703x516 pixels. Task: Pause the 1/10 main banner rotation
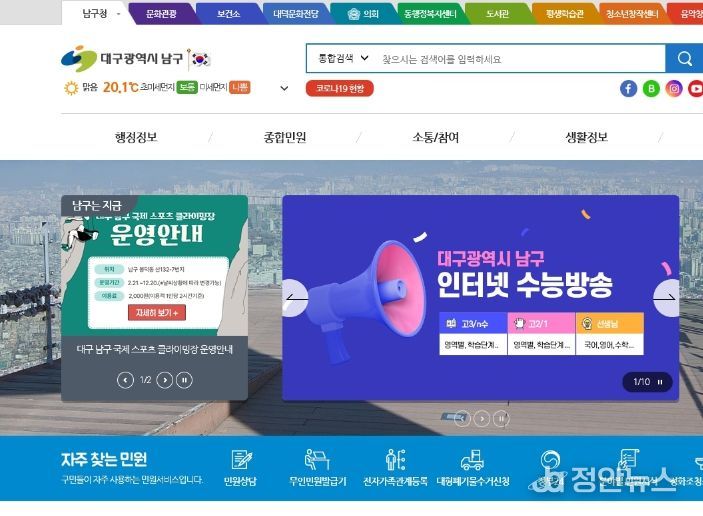point(660,382)
